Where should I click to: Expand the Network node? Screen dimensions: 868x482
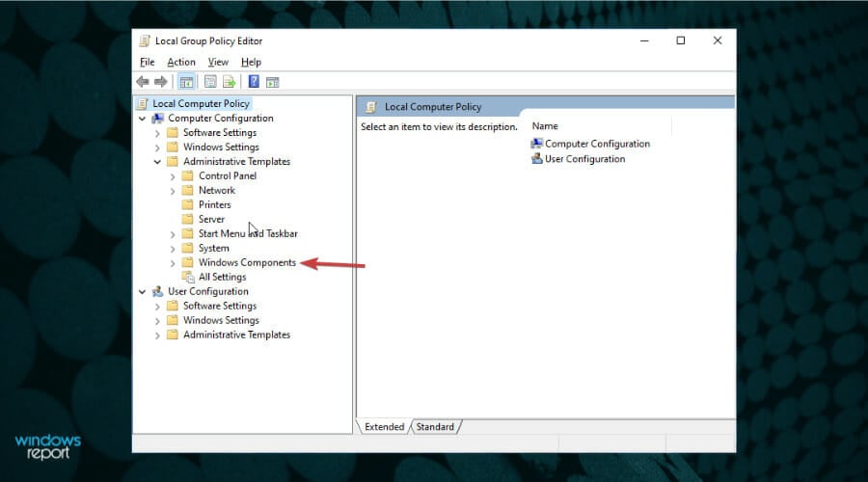point(173,191)
